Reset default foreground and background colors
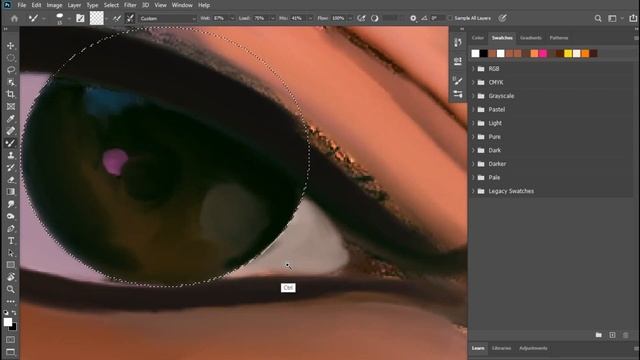The image size is (640, 360). [6, 313]
